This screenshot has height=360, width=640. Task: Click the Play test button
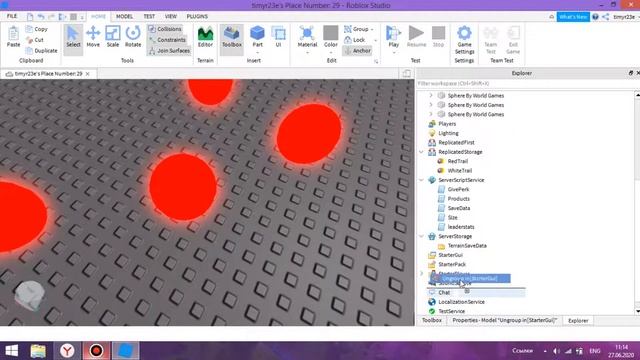[x=393, y=36]
